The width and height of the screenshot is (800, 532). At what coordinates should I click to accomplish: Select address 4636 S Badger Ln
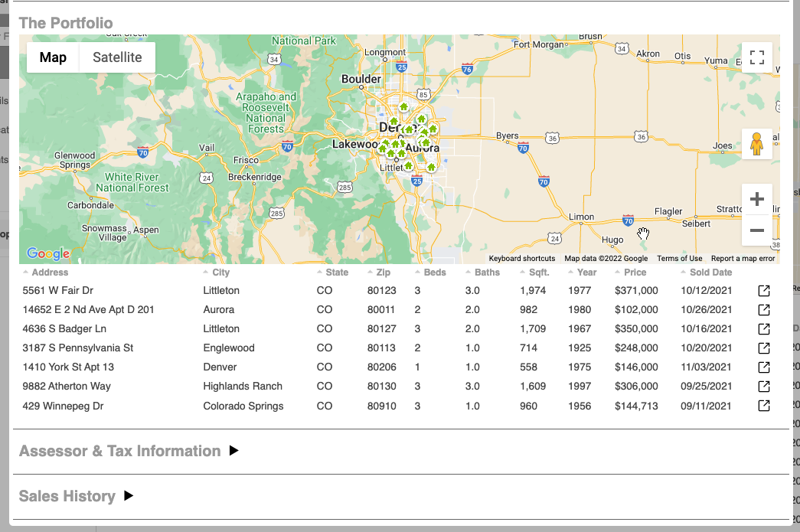[x=64, y=329]
